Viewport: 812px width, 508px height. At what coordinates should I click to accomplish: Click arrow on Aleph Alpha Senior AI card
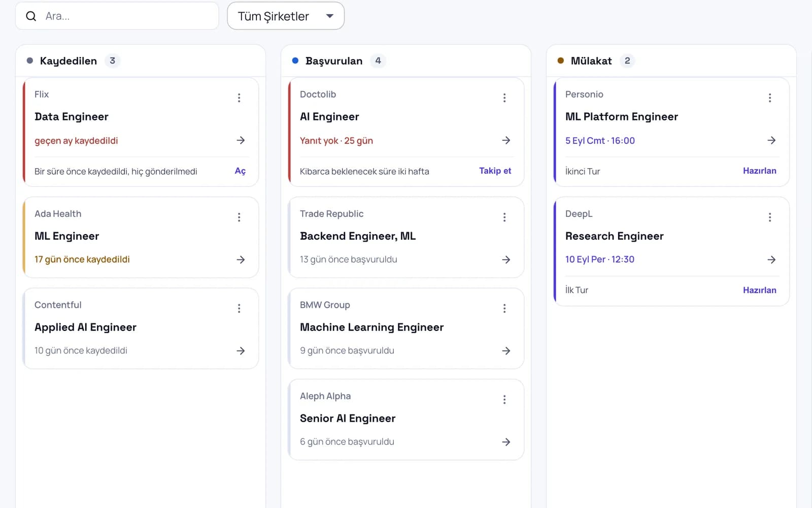pos(506,442)
